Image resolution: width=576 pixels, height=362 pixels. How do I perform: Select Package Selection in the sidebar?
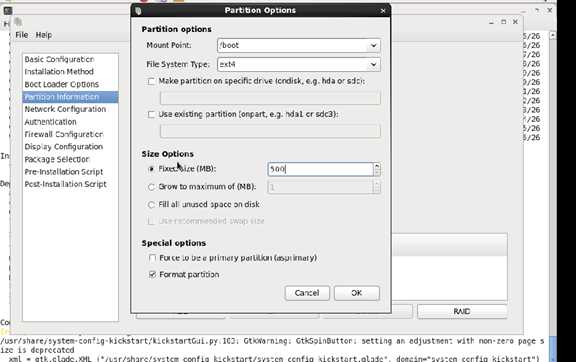pyautogui.click(x=57, y=159)
